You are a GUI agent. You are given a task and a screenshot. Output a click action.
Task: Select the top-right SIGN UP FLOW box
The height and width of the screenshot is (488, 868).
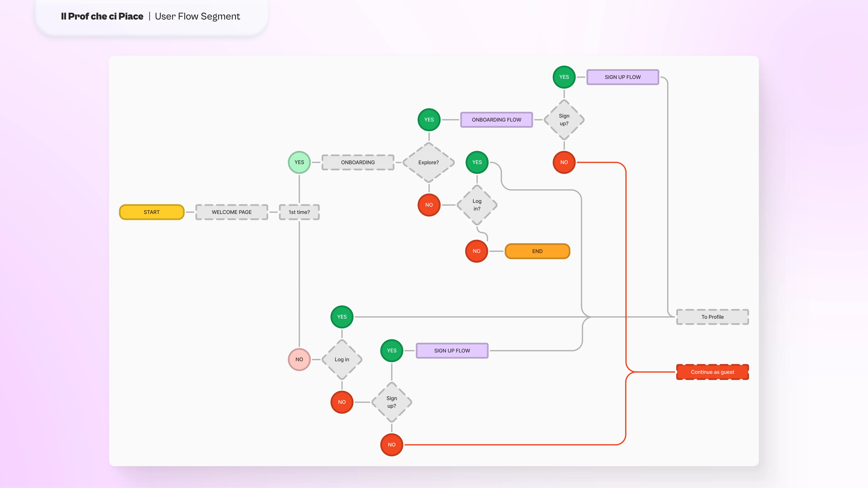click(x=622, y=77)
